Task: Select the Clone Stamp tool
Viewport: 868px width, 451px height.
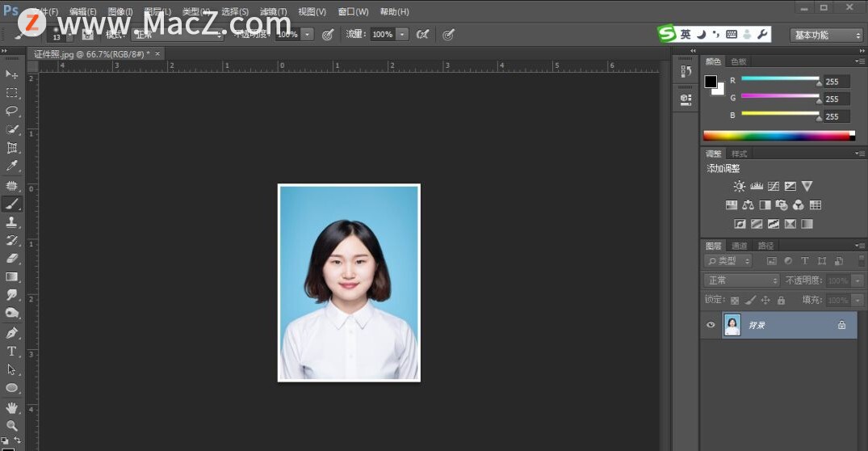Action: (11, 222)
